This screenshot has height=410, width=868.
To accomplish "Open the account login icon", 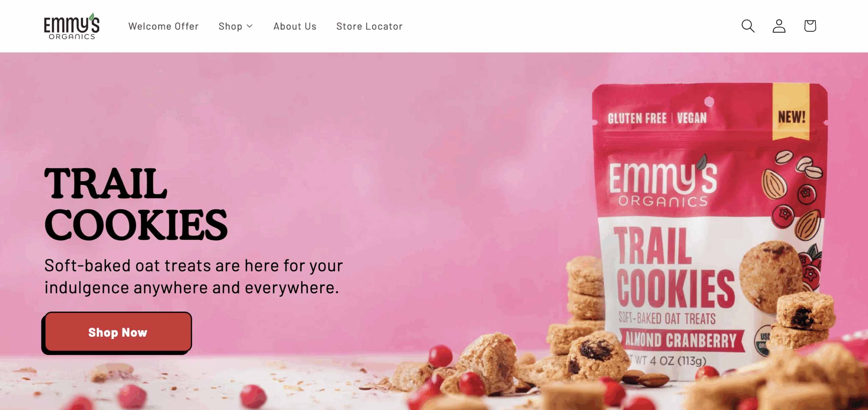I will (779, 26).
